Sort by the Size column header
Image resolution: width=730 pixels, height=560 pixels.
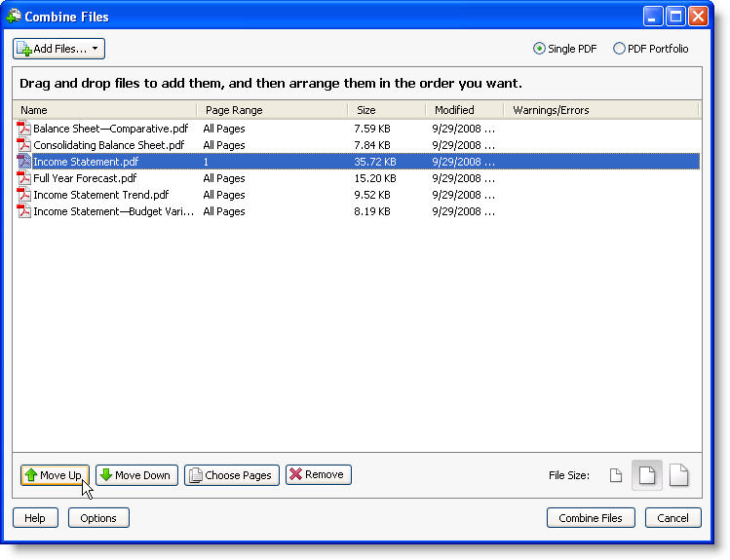pyautogui.click(x=387, y=110)
